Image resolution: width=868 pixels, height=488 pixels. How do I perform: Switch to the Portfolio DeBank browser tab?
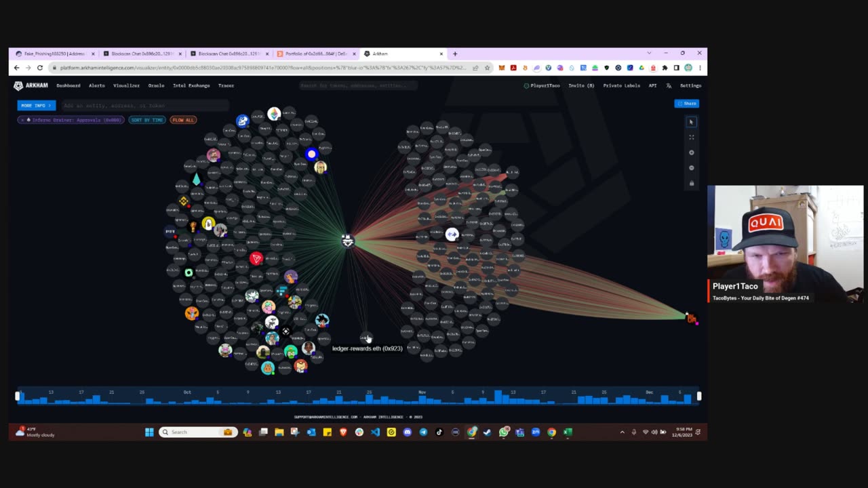point(315,54)
